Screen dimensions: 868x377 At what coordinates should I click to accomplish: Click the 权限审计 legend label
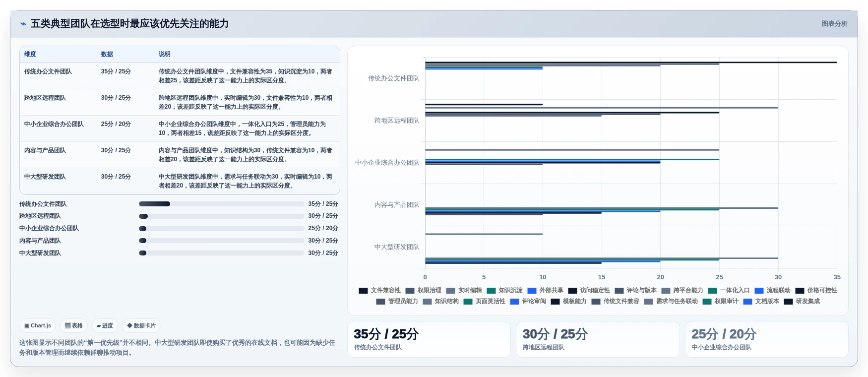726,302
